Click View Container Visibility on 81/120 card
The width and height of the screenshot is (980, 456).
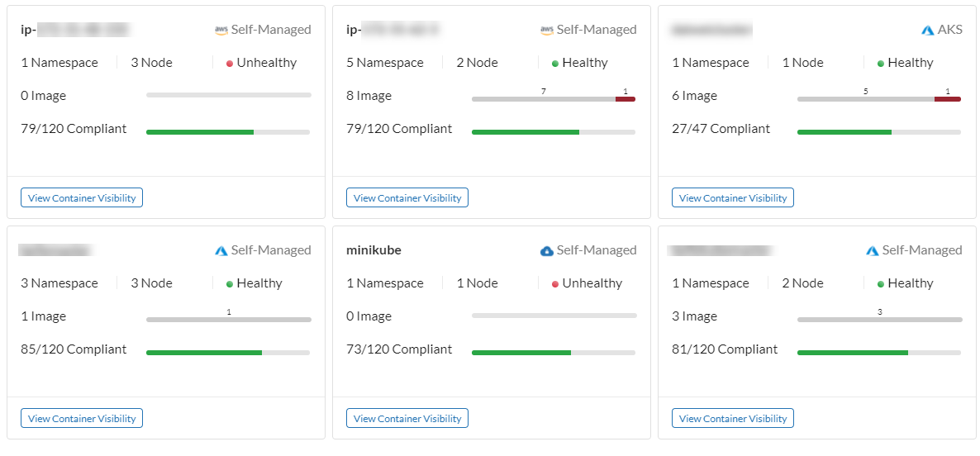coord(733,418)
